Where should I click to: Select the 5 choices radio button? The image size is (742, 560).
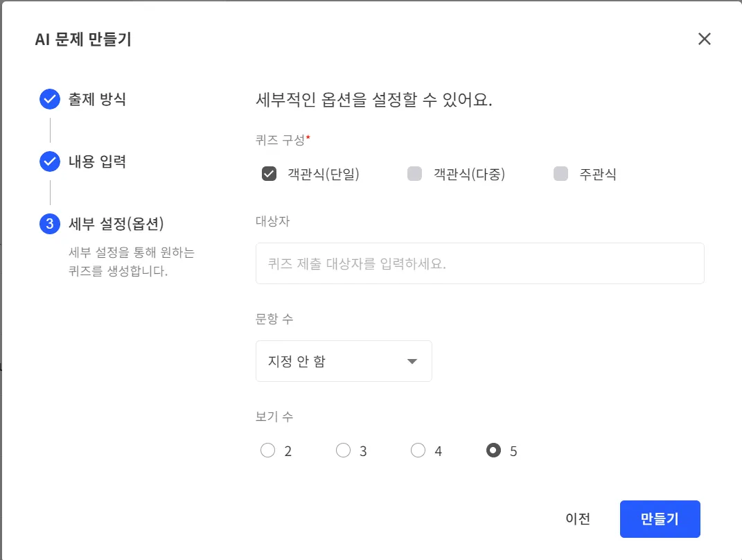[493, 451]
